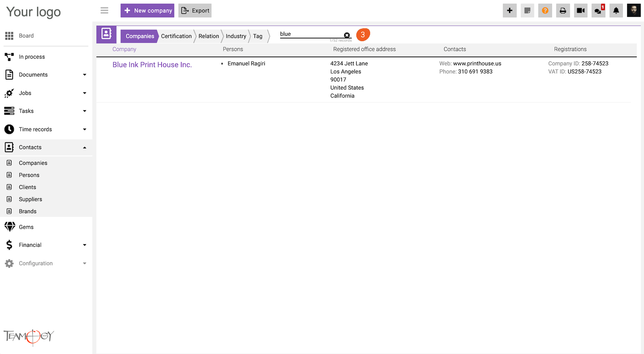The image size is (644, 354).
Task: Start video call with camera icon
Action: 581,11
